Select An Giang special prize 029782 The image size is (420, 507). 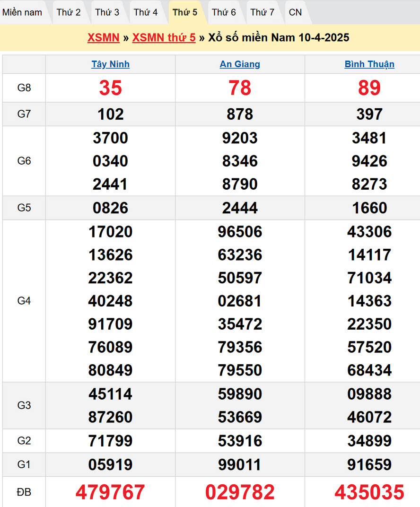(x=240, y=492)
